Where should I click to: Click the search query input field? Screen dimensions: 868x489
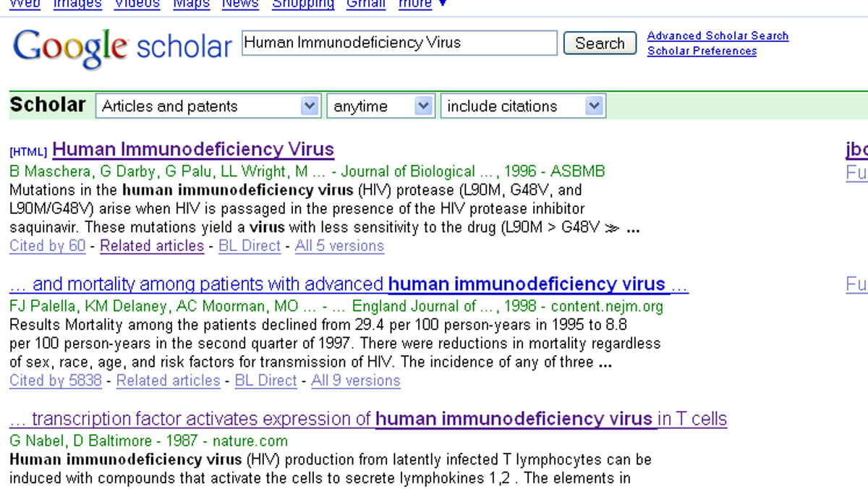click(x=399, y=43)
